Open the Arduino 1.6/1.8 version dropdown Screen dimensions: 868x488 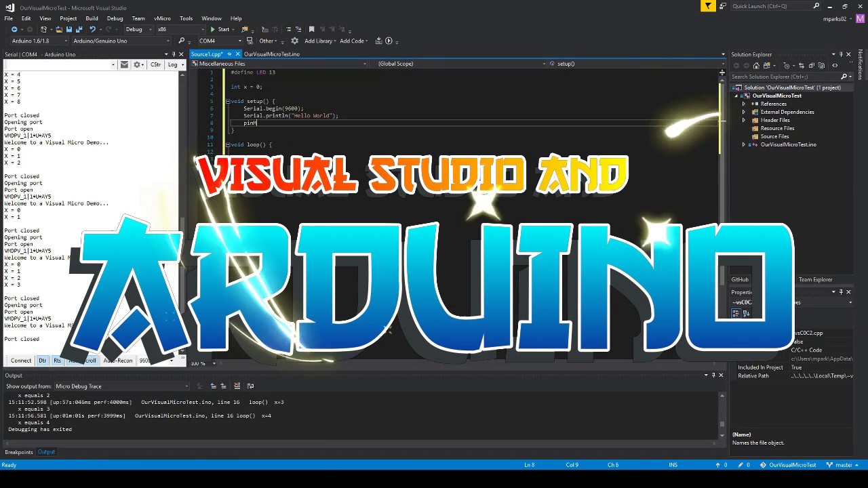tap(40, 41)
